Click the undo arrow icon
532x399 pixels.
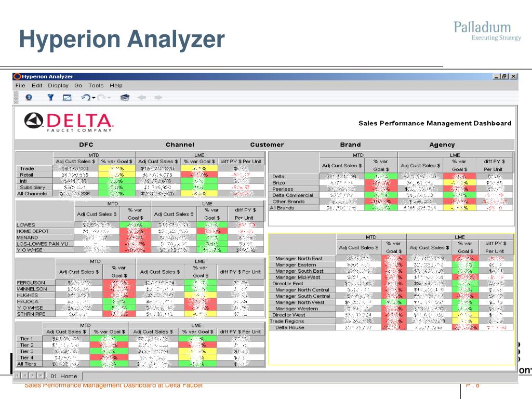(x=86, y=97)
